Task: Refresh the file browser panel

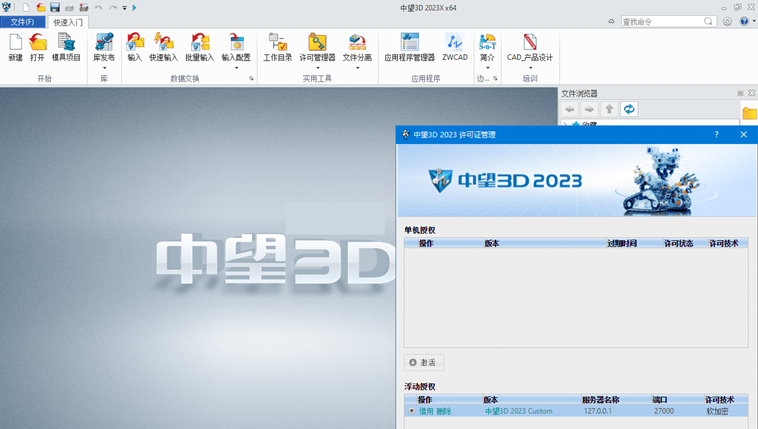Action: [x=629, y=109]
